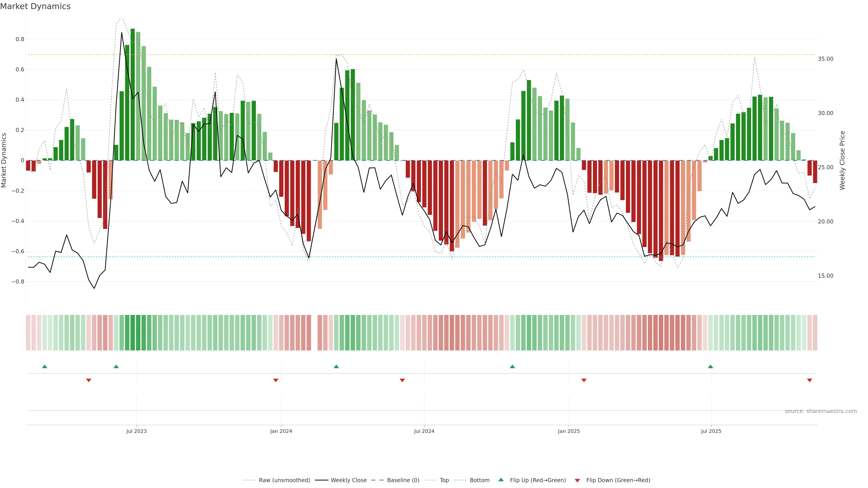
Task: Click the Jul 2024 x-axis label
Action: pyautogui.click(x=424, y=431)
